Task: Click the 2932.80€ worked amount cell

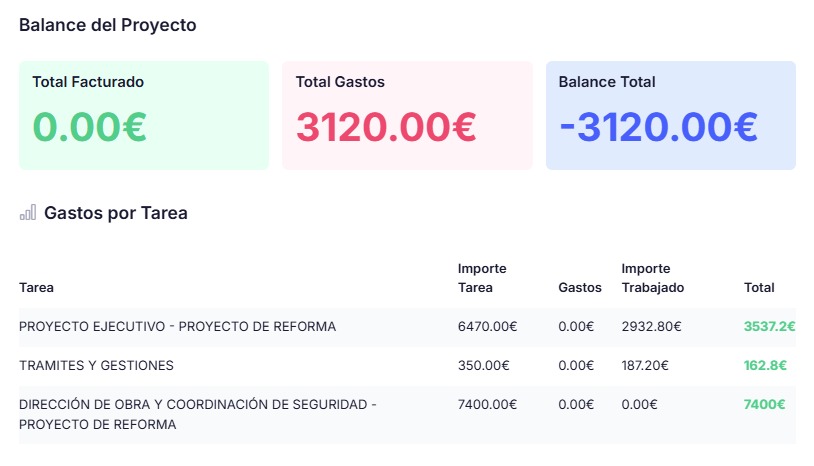Action: 652,326
